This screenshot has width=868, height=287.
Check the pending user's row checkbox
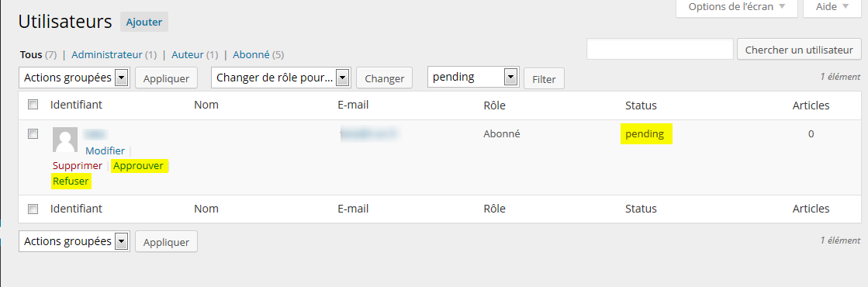(x=33, y=133)
